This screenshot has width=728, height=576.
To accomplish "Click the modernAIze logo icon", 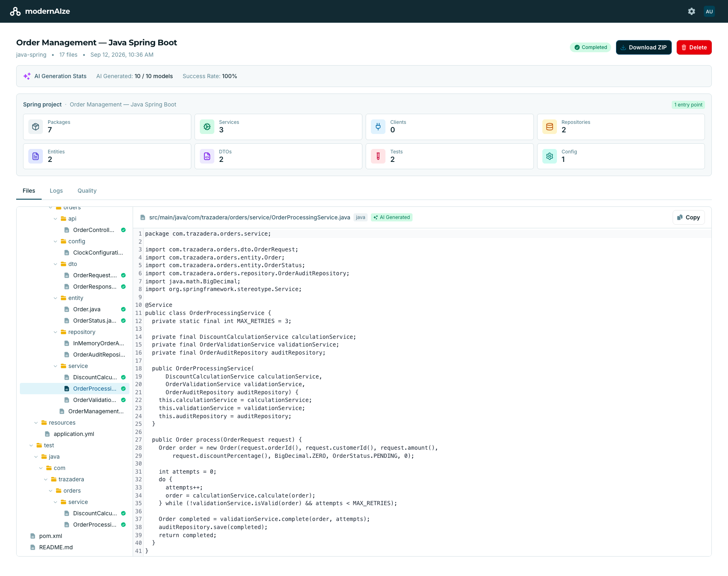I will (x=15, y=11).
